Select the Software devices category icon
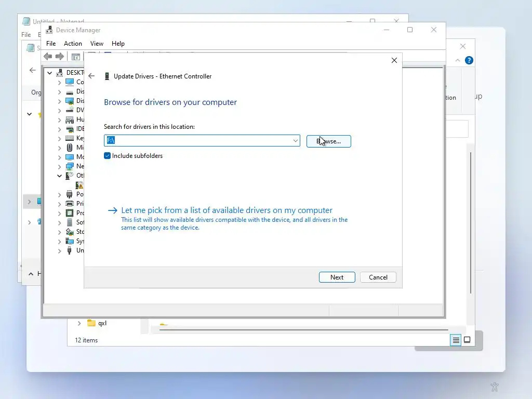The width and height of the screenshot is (532, 399). pyautogui.click(x=70, y=222)
